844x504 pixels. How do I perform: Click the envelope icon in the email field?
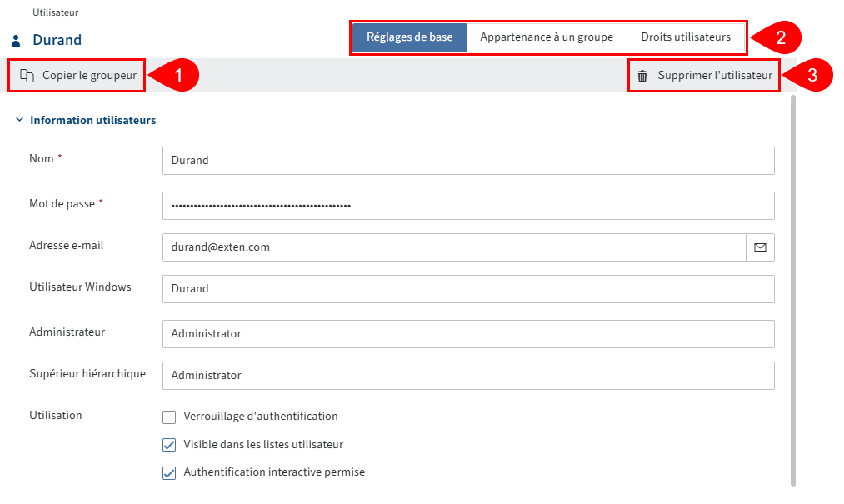(759, 247)
